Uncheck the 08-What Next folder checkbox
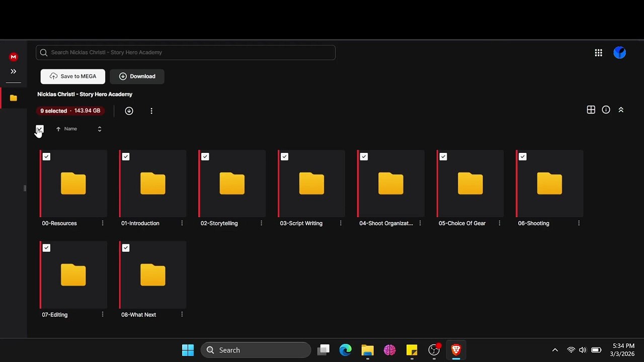Screen dimensions: 644x362 pos(126,248)
